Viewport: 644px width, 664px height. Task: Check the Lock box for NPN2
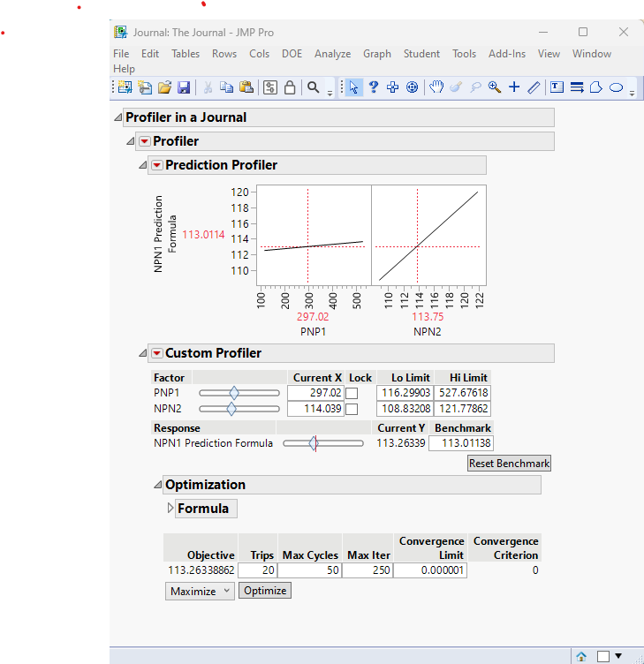tap(352, 409)
